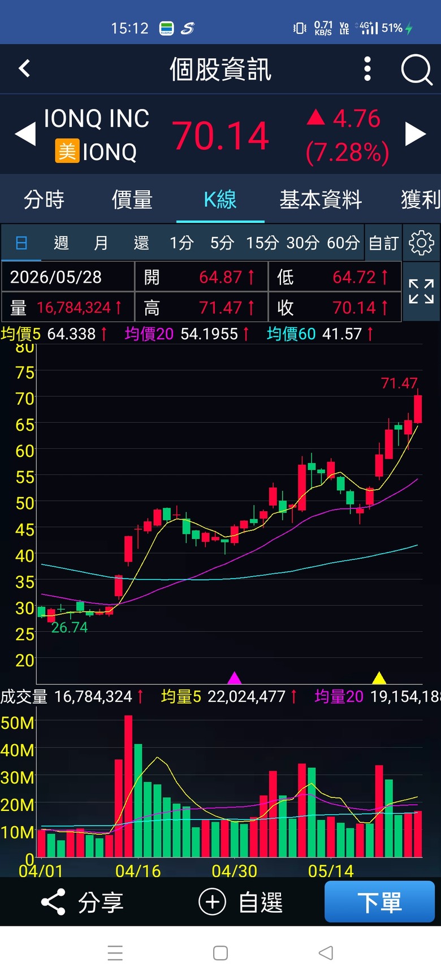The image size is (441, 980).
Task: Go back using the top-left arrow
Action: (24, 69)
